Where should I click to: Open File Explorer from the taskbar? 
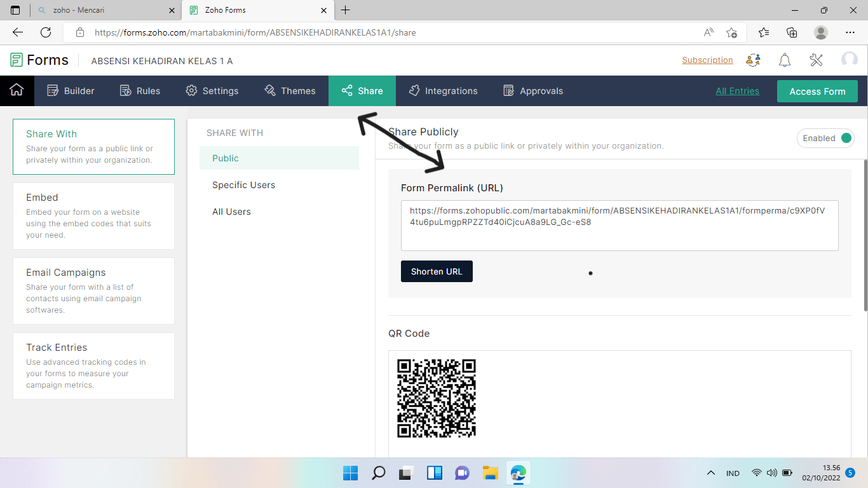tap(490, 473)
